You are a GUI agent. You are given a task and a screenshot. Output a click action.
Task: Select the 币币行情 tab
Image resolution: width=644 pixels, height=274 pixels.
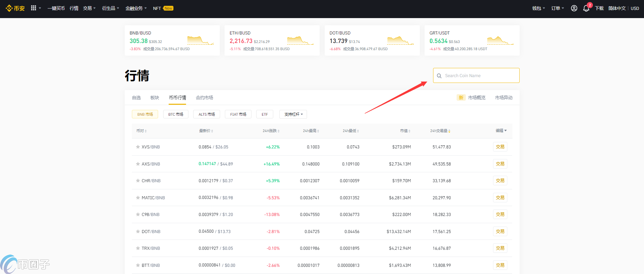pyautogui.click(x=178, y=98)
